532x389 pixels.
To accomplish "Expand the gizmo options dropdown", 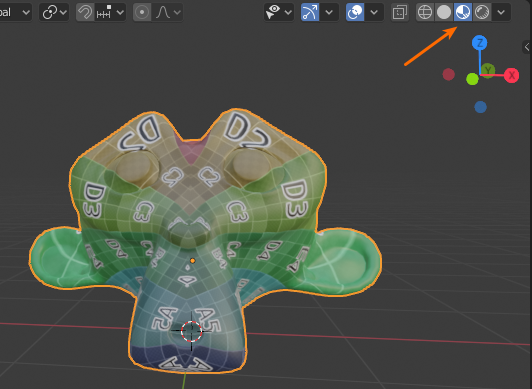I will click(x=329, y=13).
